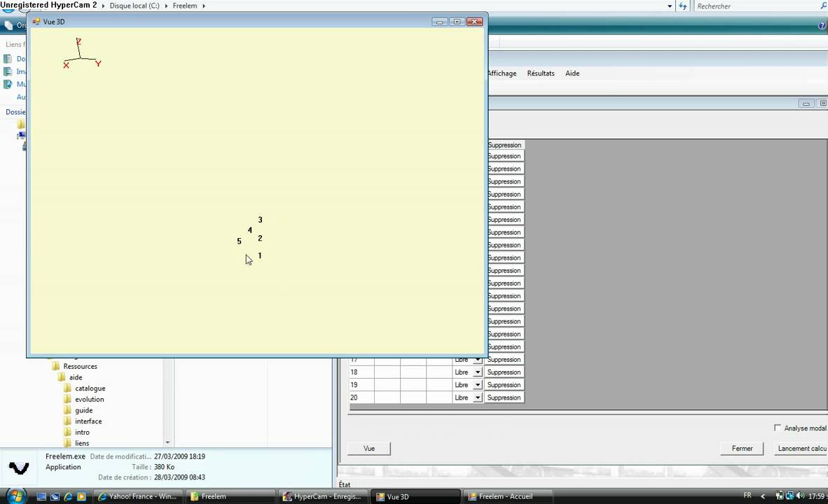Click node label 1 in Vue 3D

[x=260, y=255]
